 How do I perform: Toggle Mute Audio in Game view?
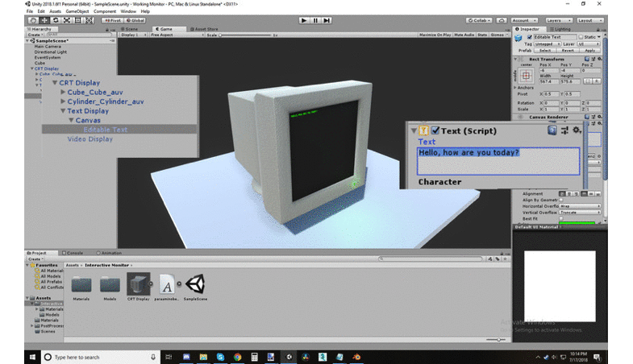[x=464, y=35]
